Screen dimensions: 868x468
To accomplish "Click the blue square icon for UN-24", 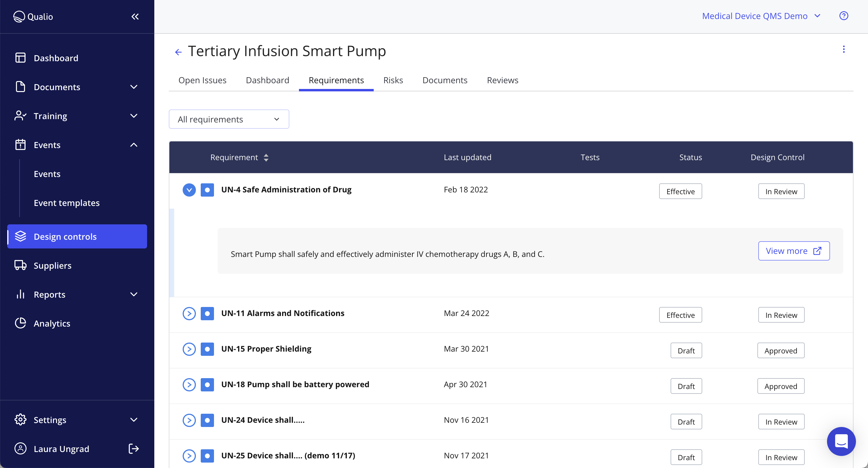I will 207,420.
